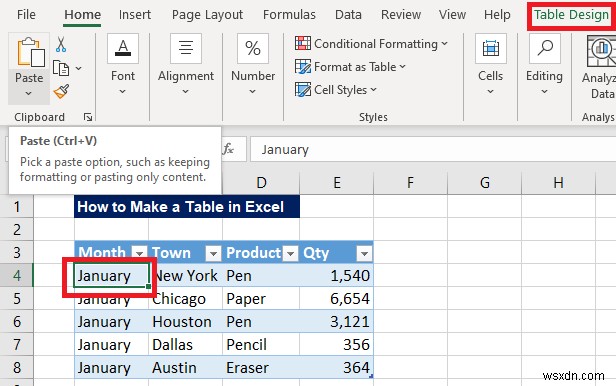616x386 pixels.
Task: Switch to the Help tab
Action: [497, 15]
